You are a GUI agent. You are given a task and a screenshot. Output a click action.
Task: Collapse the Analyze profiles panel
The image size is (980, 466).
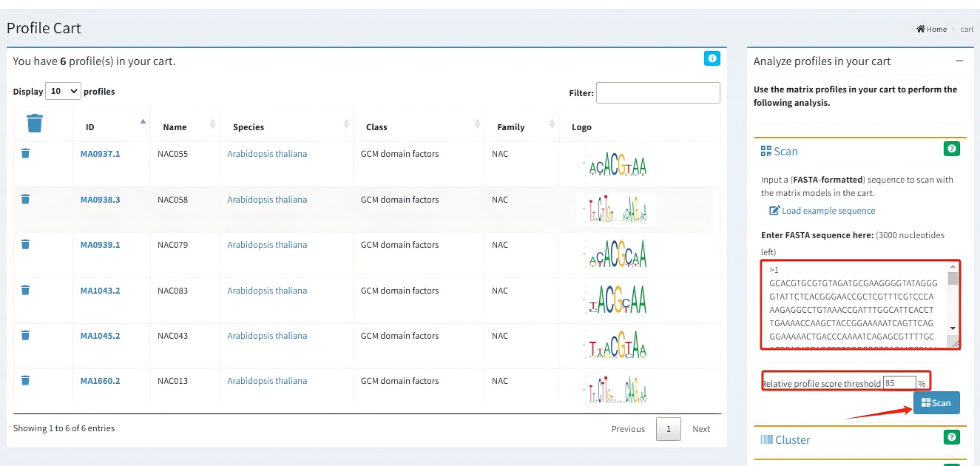click(x=959, y=61)
